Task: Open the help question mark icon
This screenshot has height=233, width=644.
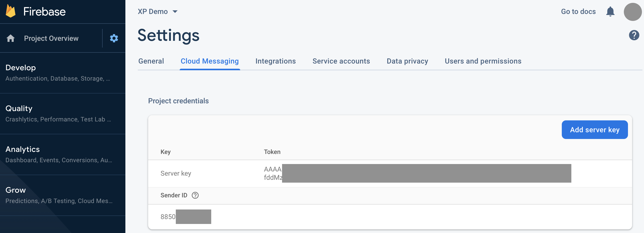Action: (634, 35)
